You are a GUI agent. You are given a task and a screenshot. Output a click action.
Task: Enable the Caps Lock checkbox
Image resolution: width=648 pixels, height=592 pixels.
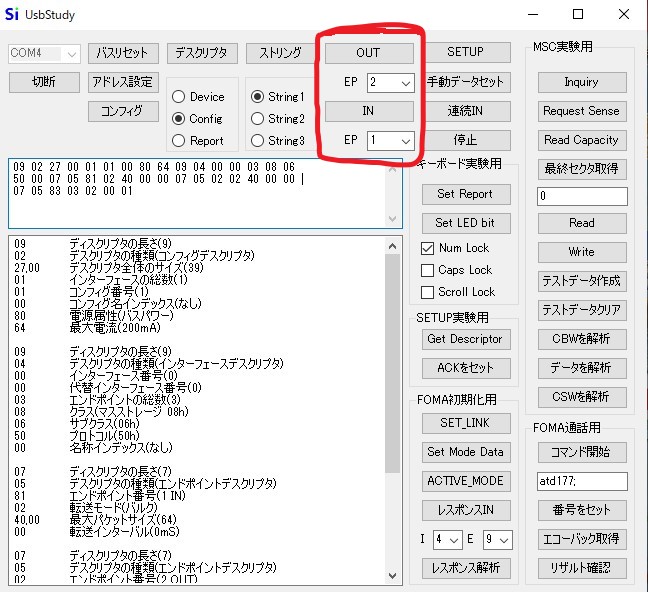428,270
